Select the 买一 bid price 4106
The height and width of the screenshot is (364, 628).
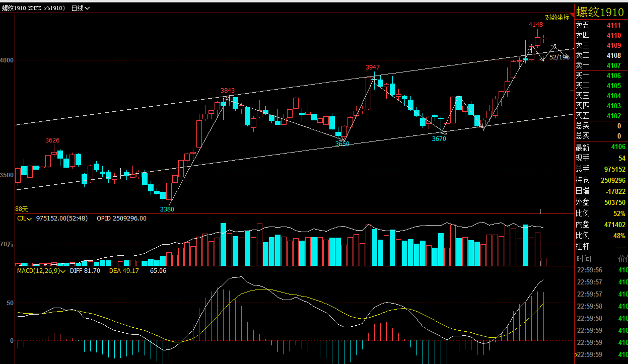tap(613, 76)
